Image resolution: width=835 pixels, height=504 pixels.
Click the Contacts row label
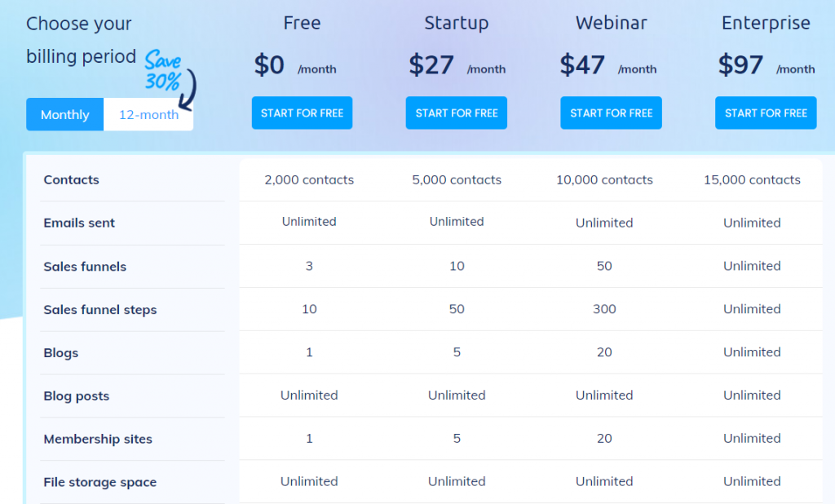click(72, 179)
